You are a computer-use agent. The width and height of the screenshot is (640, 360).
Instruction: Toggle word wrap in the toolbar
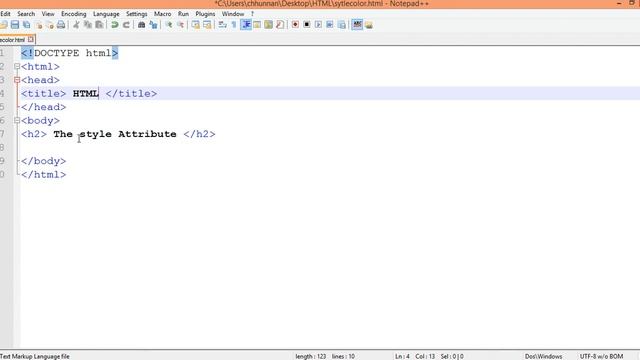[x=222, y=25]
